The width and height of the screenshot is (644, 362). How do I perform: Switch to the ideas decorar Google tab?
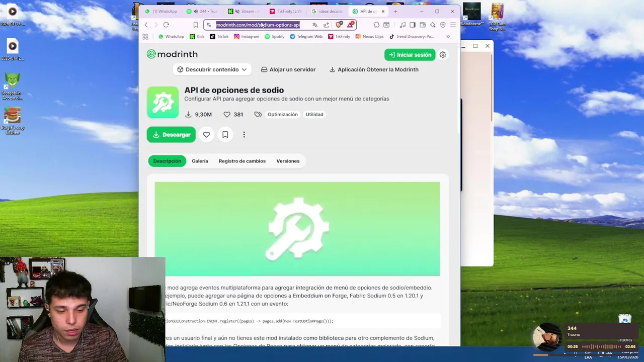327,11
